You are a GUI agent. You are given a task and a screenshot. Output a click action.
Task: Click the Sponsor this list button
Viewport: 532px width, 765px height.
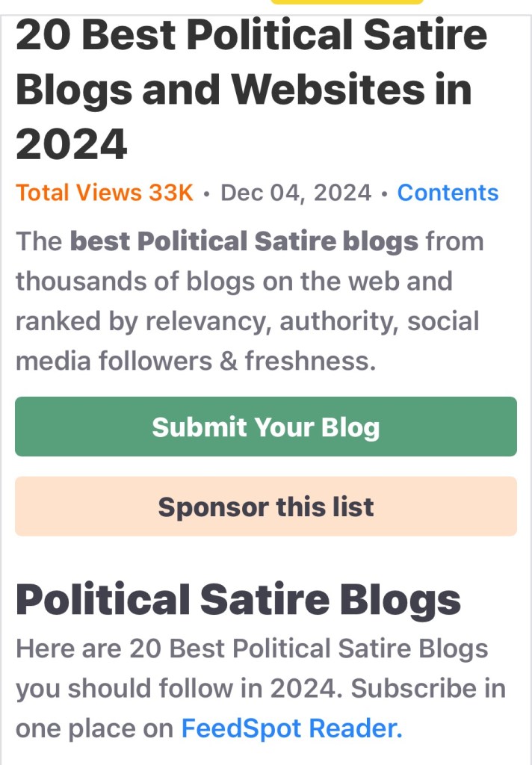266,507
